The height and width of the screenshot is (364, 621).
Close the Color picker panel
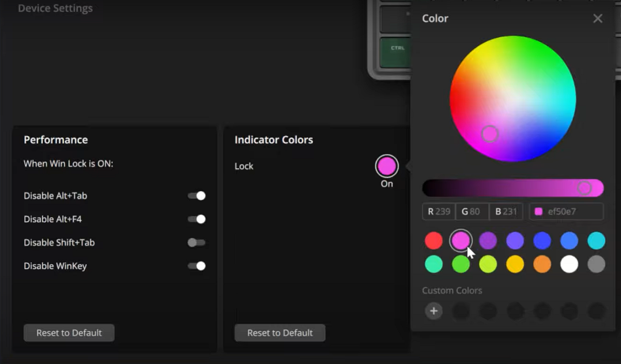(x=597, y=18)
